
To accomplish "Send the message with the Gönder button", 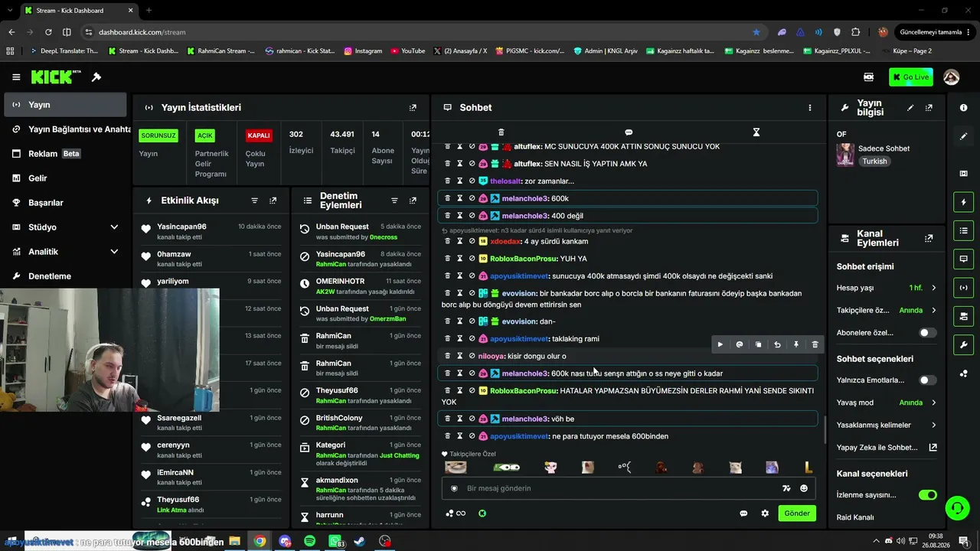I will (x=796, y=514).
